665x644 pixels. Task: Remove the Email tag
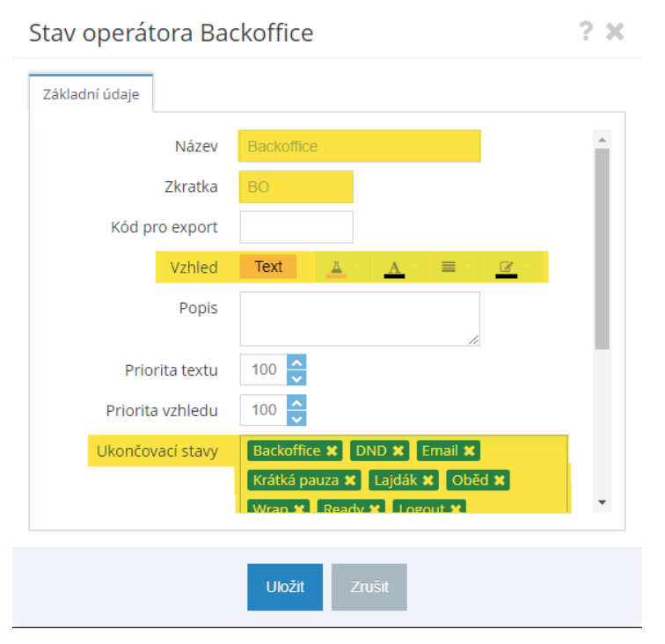click(470, 451)
